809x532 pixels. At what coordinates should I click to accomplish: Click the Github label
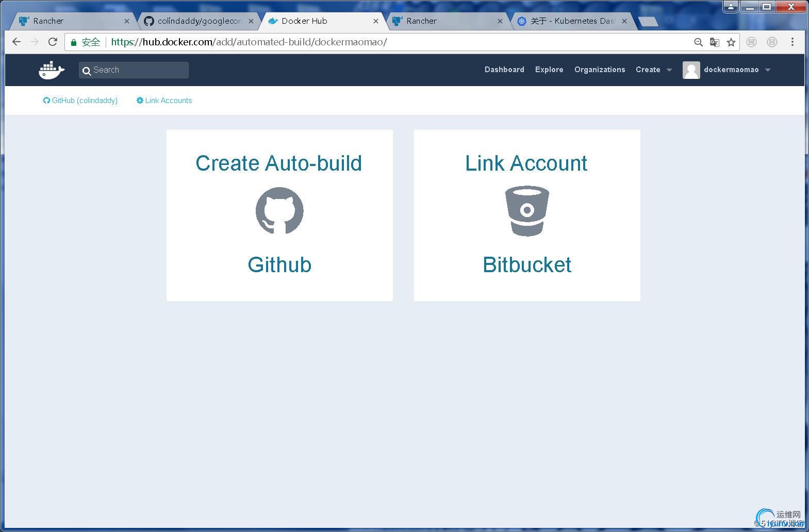click(x=279, y=264)
